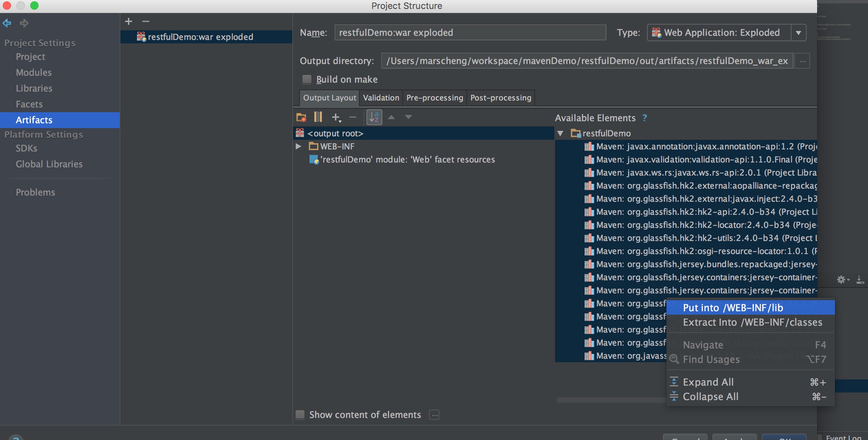Open the Project settings page
868x440 pixels.
click(x=30, y=57)
